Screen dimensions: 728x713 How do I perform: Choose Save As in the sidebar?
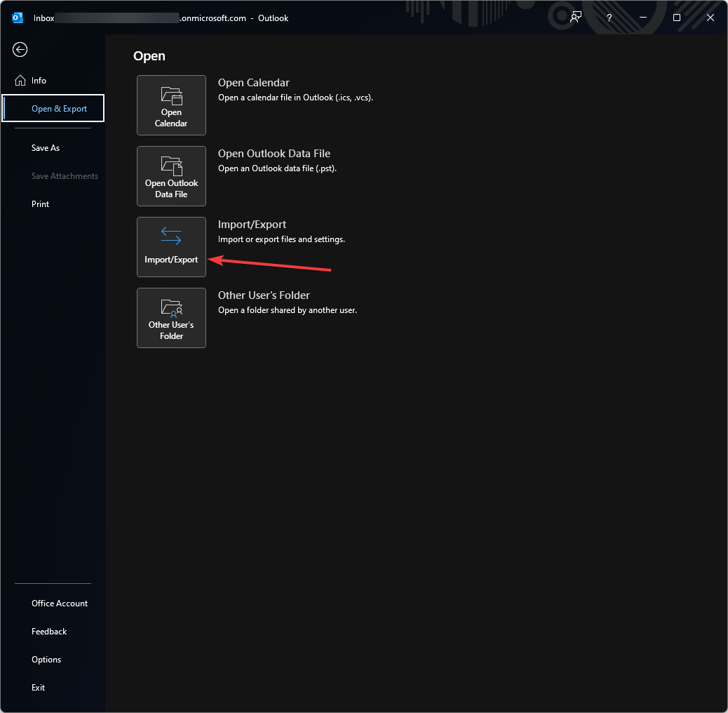click(46, 148)
